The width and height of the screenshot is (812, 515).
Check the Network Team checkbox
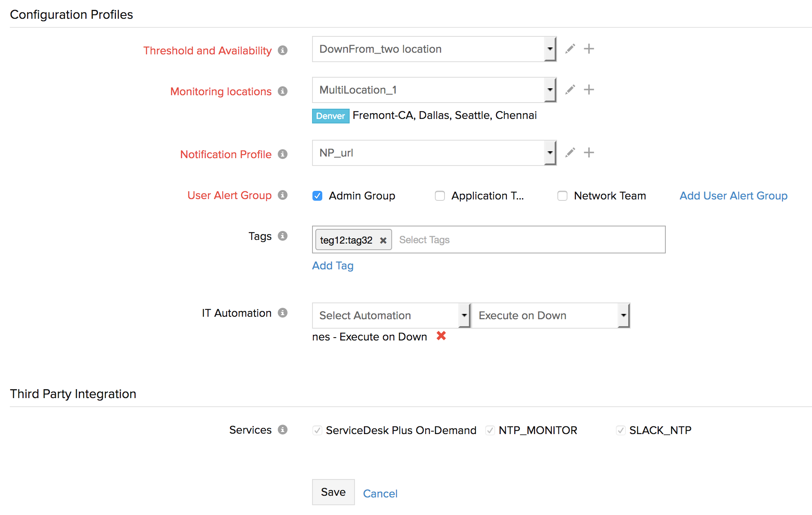(x=562, y=196)
